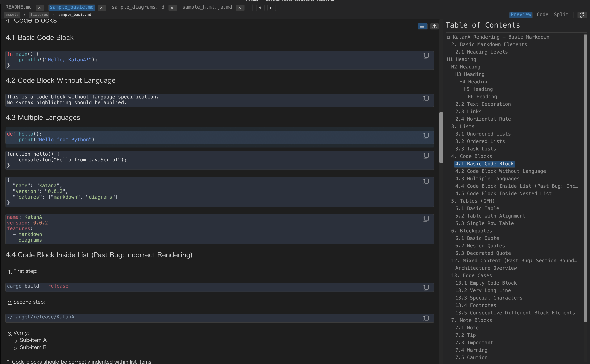Switch to the sample_diagrams.md tab
Viewport: 590px width, 364px height.
[138, 7]
